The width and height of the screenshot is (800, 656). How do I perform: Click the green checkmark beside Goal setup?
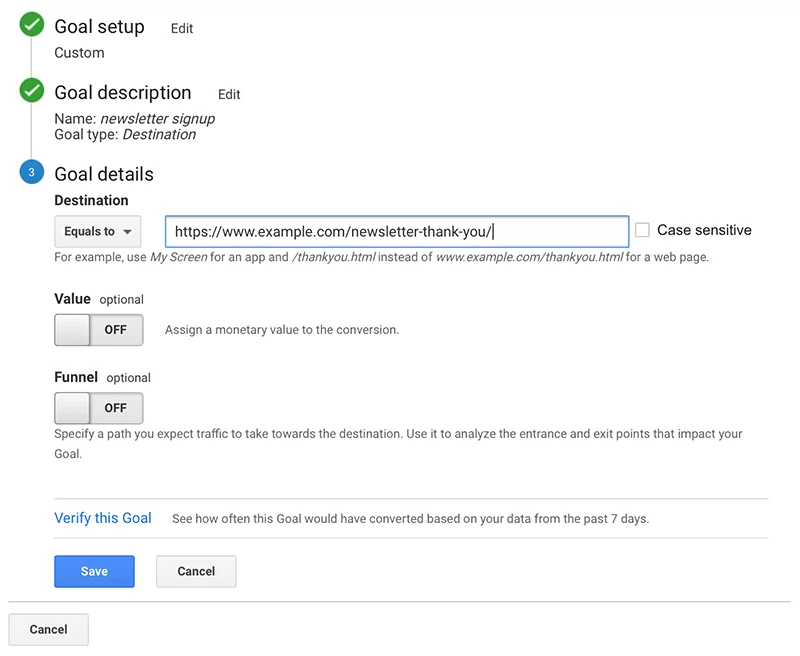pyautogui.click(x=32, y=25)
